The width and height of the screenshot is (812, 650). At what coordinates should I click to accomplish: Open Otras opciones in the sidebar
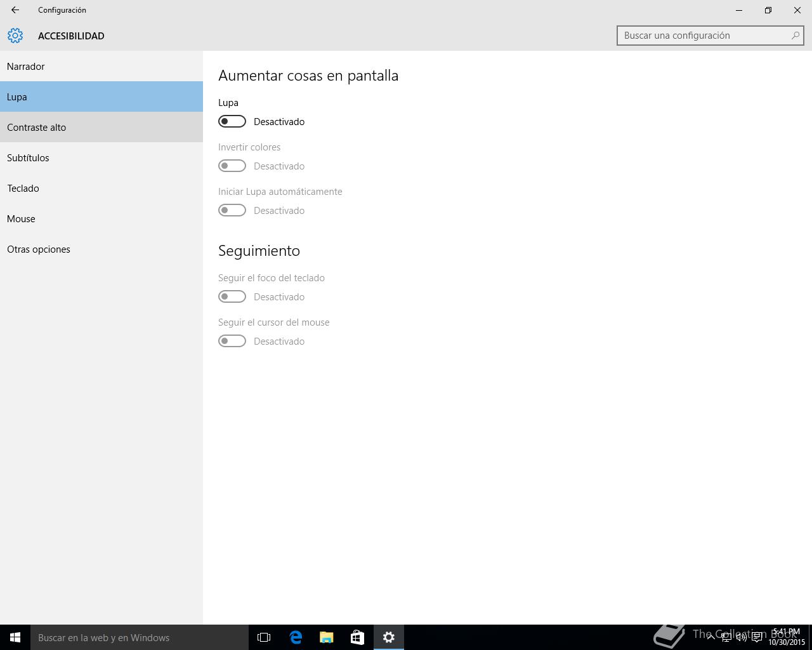tap(101, 249)
